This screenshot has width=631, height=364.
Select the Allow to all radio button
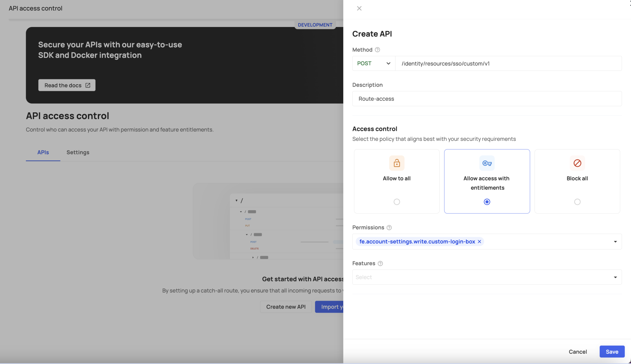pos(396,202)
